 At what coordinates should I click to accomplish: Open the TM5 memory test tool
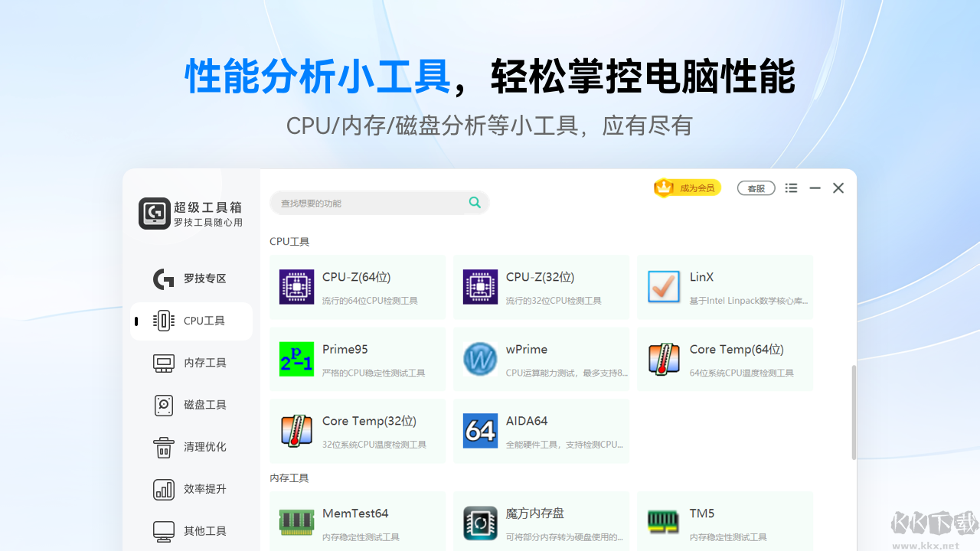click(x=724, y=520)
